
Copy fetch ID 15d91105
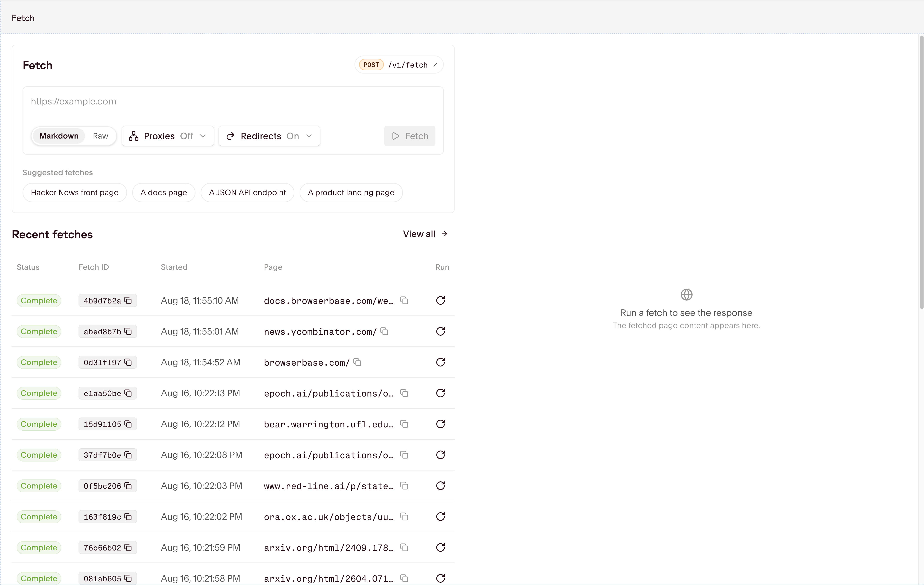click(129, 424)
